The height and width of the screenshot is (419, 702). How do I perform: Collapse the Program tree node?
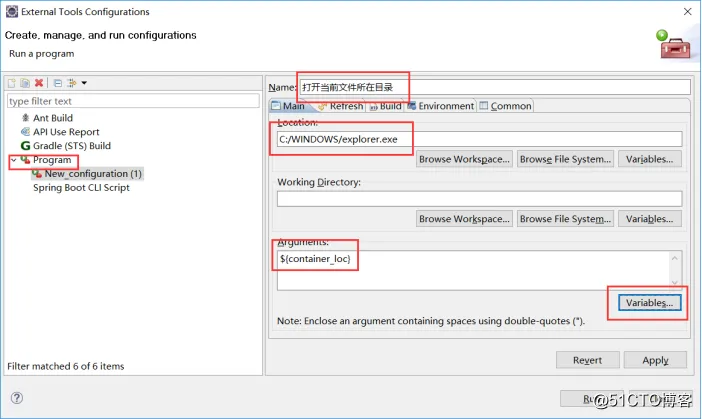tap(13, 160)
